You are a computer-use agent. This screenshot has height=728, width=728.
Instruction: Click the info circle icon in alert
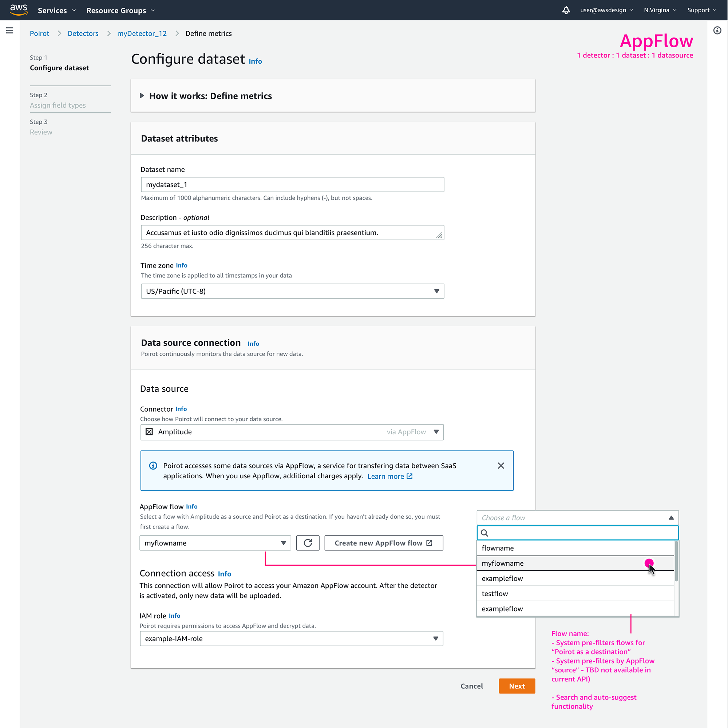click(153, 466)
